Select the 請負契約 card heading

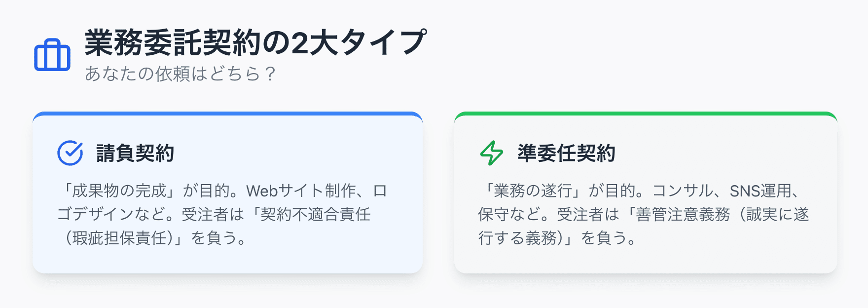tap(135, 153)
